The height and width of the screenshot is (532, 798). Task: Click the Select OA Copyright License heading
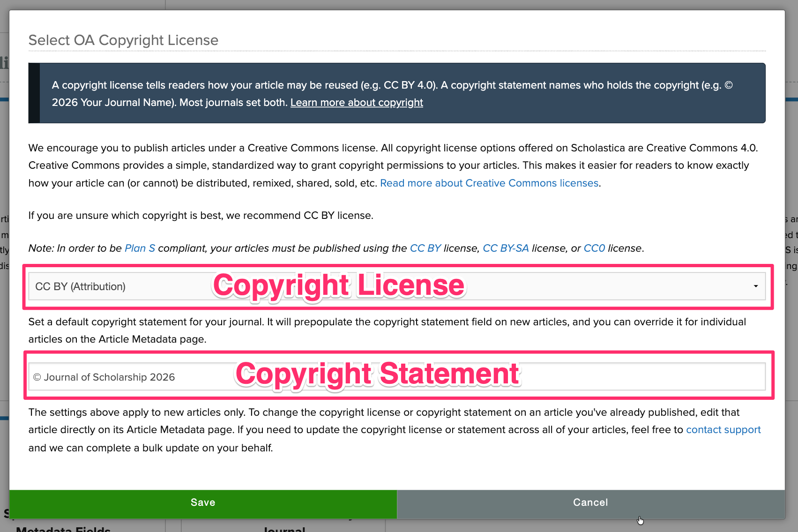coord(123,40)
